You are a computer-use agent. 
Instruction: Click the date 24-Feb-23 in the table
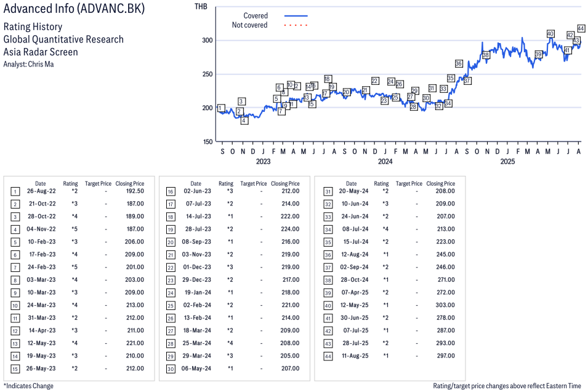coord(41,267)
